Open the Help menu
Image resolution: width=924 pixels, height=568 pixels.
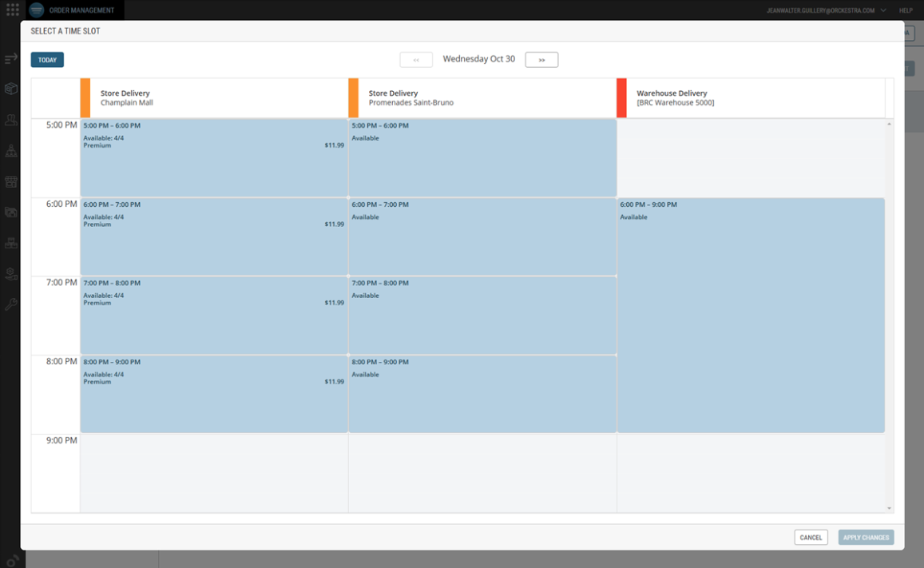click(x=906, y=10)
